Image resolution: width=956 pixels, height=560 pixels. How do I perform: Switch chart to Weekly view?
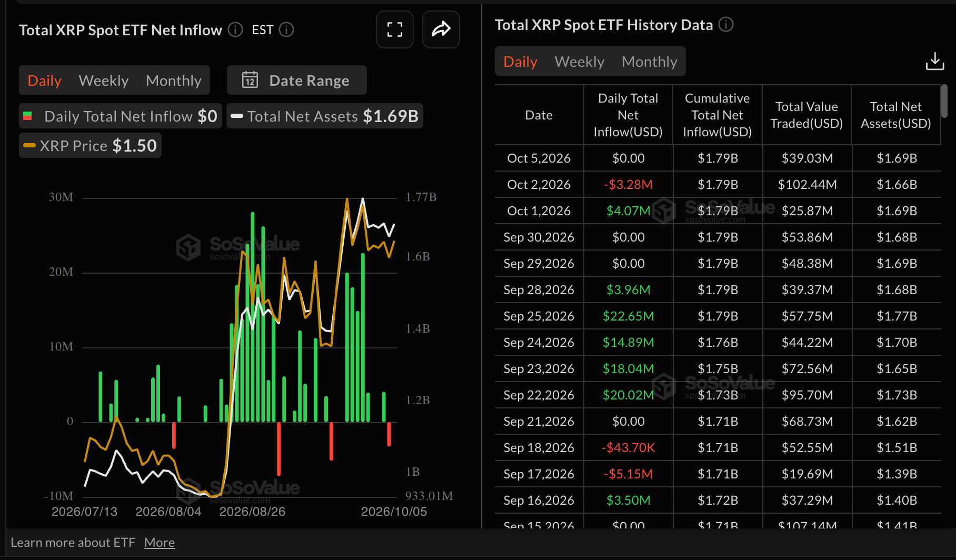[x=104, y=81]
